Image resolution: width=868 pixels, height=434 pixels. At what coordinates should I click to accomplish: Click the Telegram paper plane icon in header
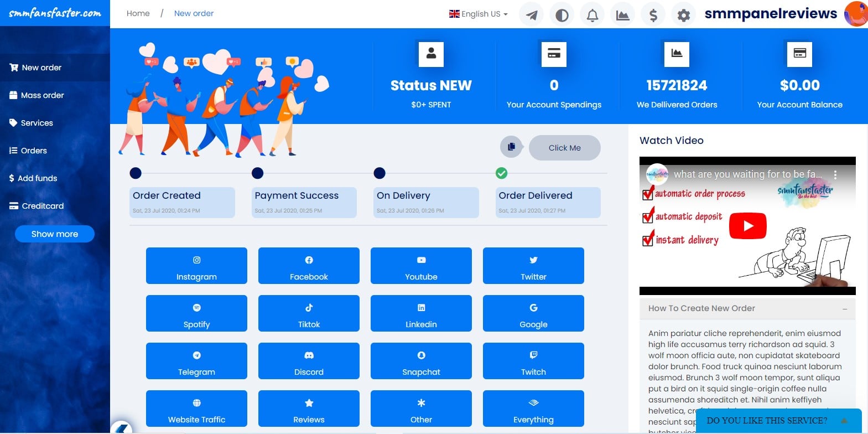(x=531, y=15)
